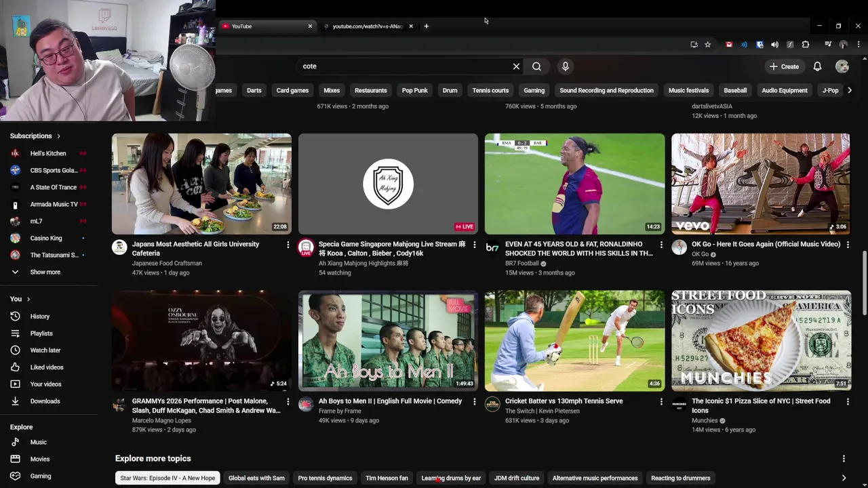This screenshot has width=868, height=488.
Task: Select the Card games filter chip
Action: pos(292,90)
